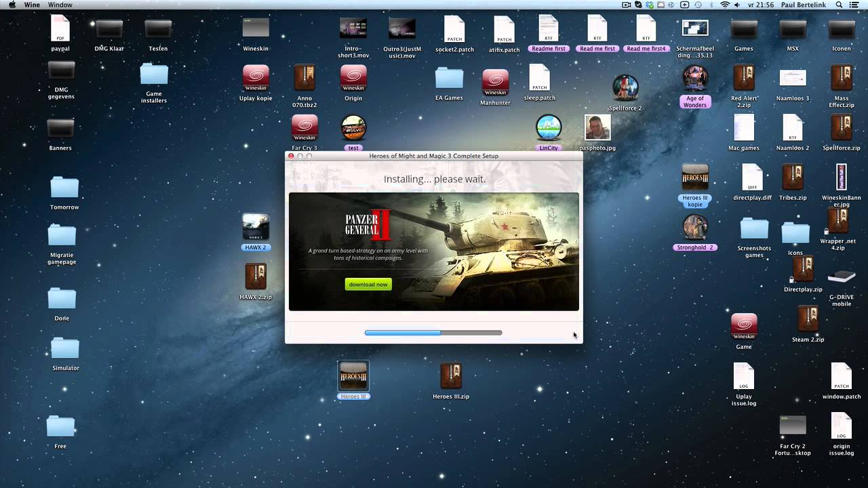Select the Spellforce.zip archive
This screenshot has height=488, width=868.
point(842,127)
